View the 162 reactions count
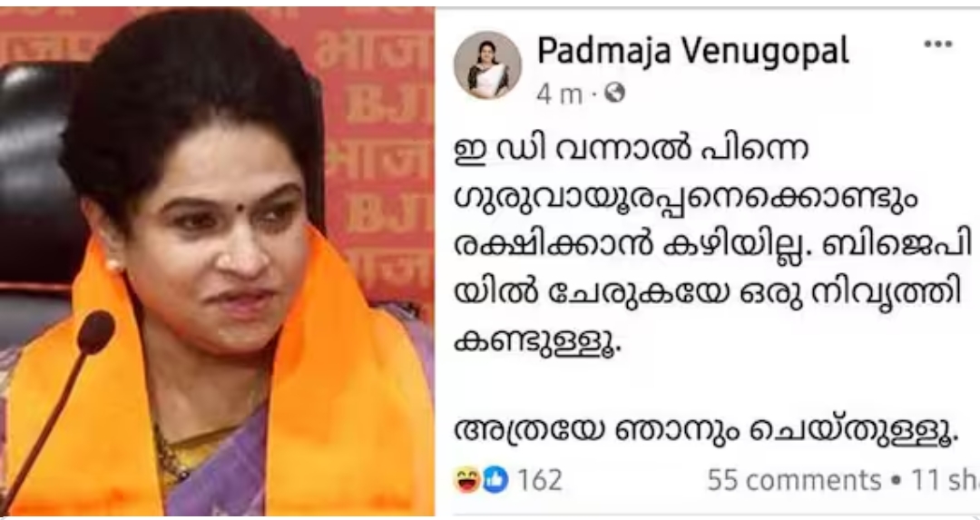The width and height of the screenshot is (980, 520). click(x=539, y=480)
